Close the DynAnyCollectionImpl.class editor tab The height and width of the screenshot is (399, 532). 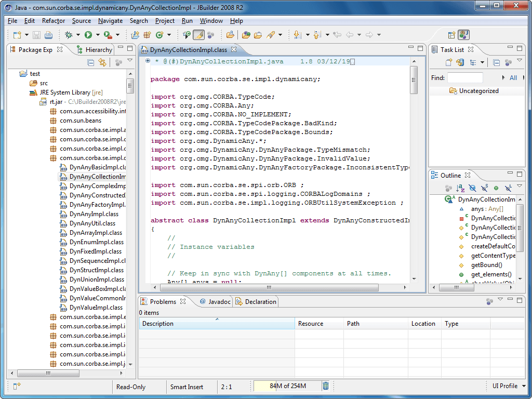point(233,49)
